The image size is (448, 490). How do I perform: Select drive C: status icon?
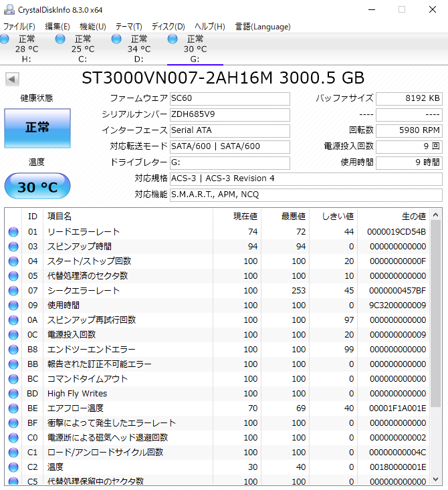[x=61, y=40]
